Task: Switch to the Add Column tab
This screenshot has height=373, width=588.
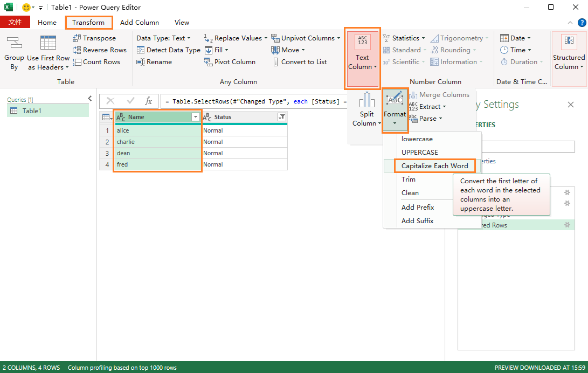Action: point(139,23)
